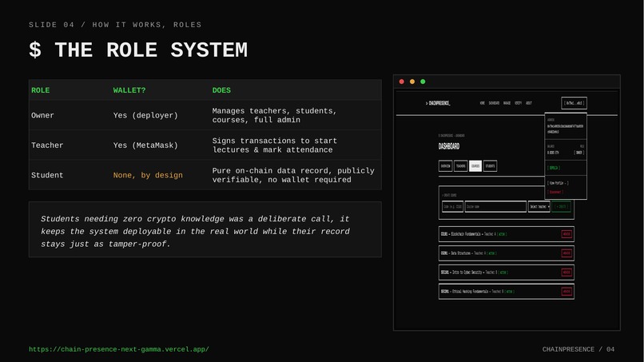
Task: Click red button on Blockchain Fundamentals row
Action: pyautogui.click(x=566, y=234)
